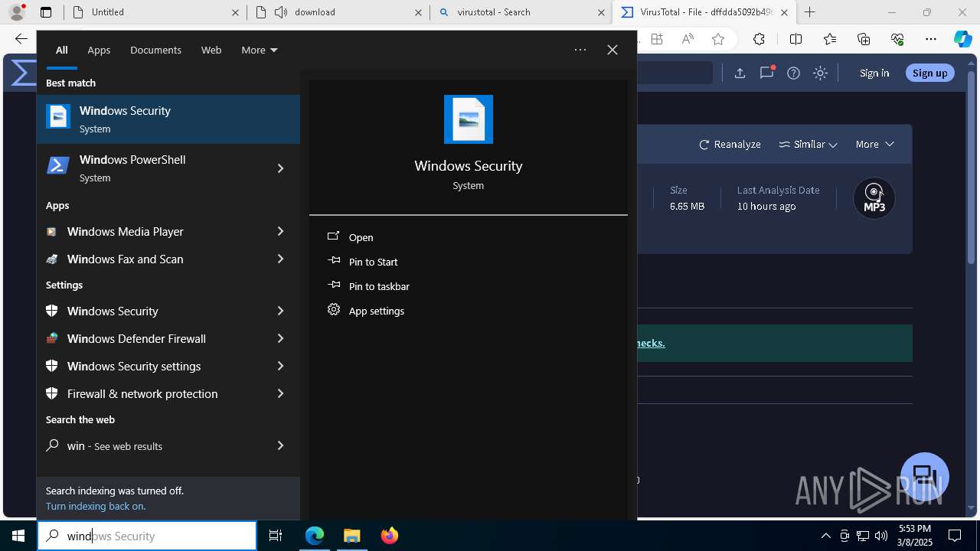
Task: Open Edge settings and more menu
Action: coord(931,39)
